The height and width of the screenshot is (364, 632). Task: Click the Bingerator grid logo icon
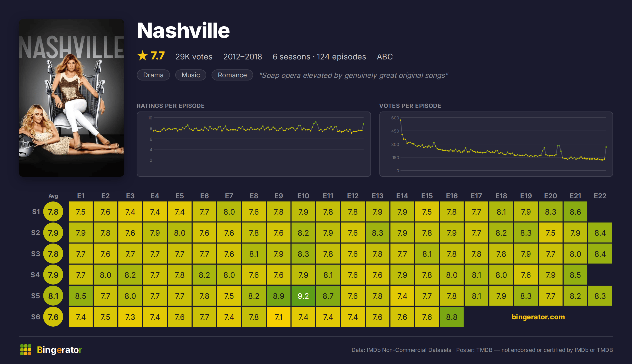click(x=26, y=350)
